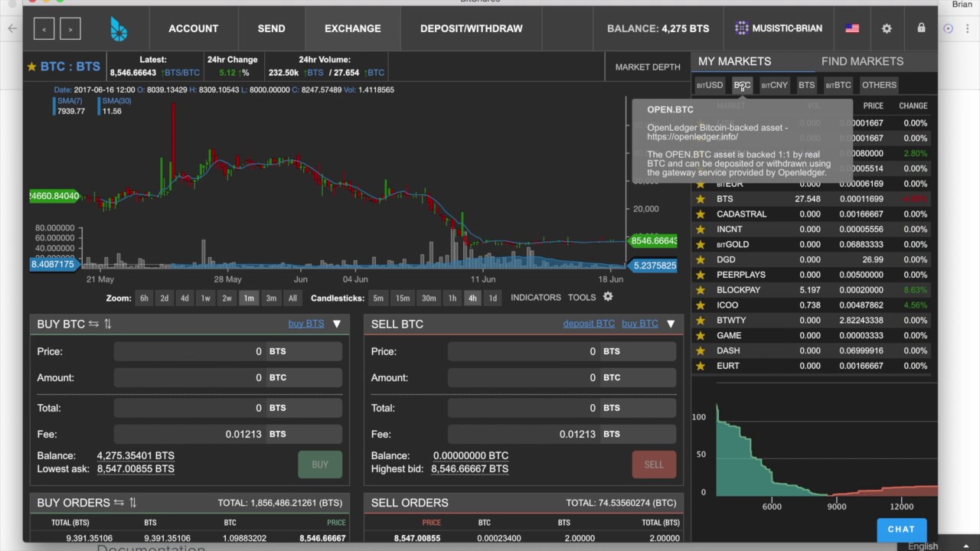Click the MARKET DEPTH button

[648, 67]
